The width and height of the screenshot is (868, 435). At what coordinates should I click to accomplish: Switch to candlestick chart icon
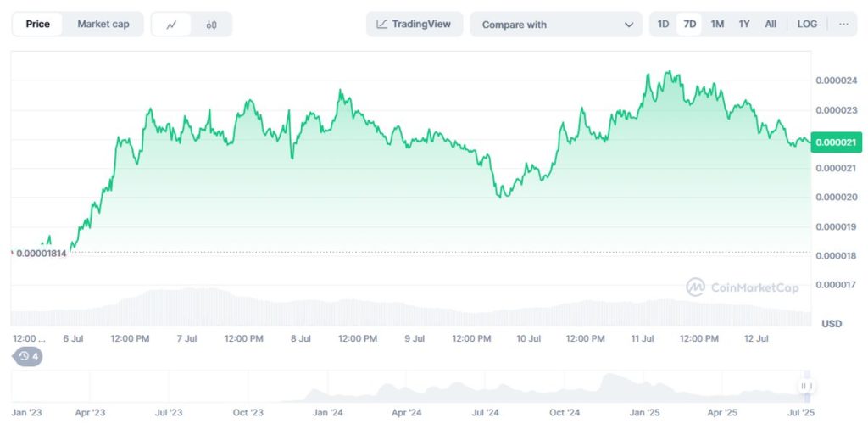point(211,25)
